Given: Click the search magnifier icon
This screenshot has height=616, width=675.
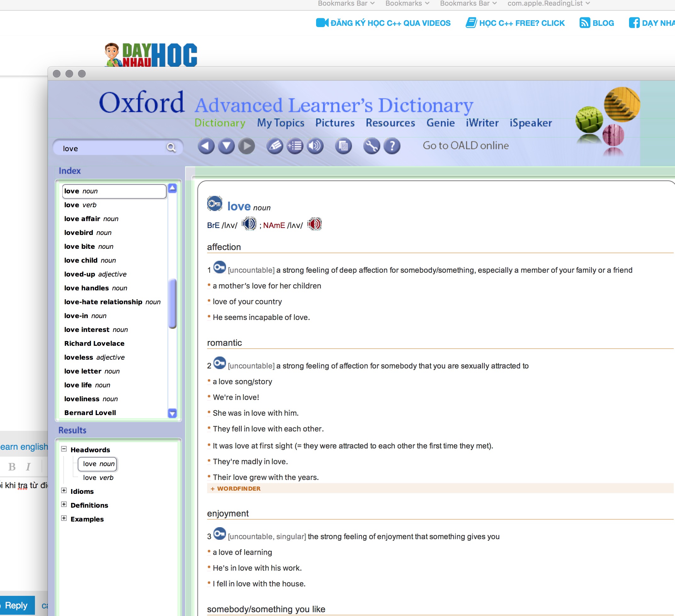Looking at the screenshot, I should (171, 148).
